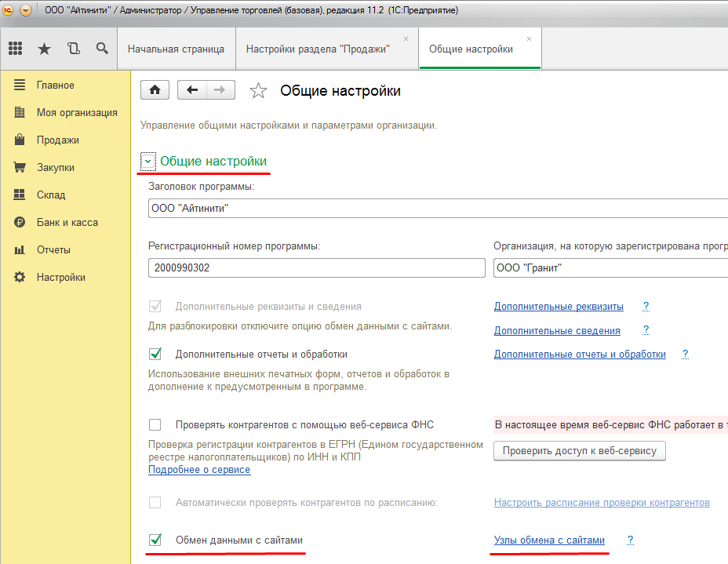Click the Отчеты chart icon

coord(20,249)
